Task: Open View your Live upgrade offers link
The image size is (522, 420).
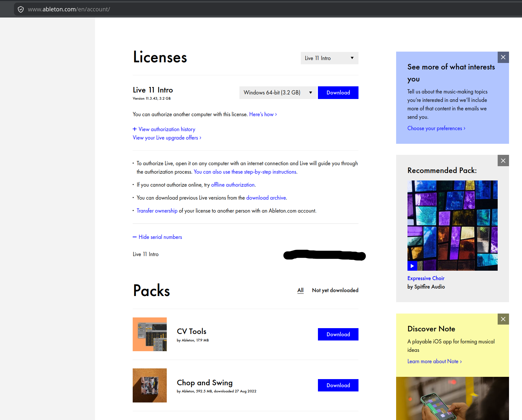Action: tap(167, 138)
